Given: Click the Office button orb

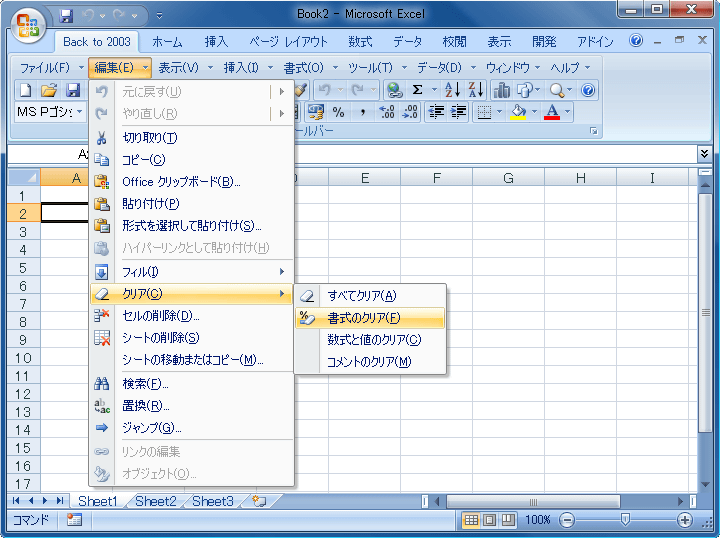Looking at the screenshot, I should (28, 25).
